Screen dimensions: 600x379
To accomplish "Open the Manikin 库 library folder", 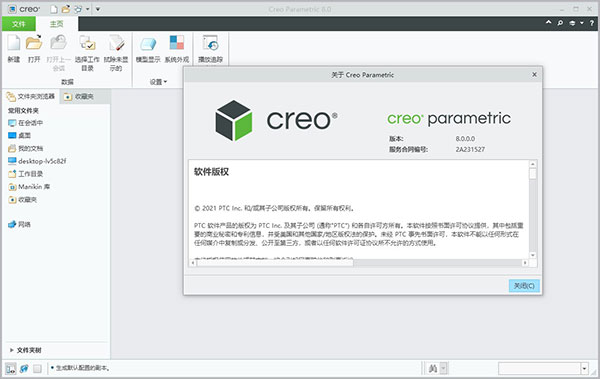I will pyautogui.click(x=29, y=187).
